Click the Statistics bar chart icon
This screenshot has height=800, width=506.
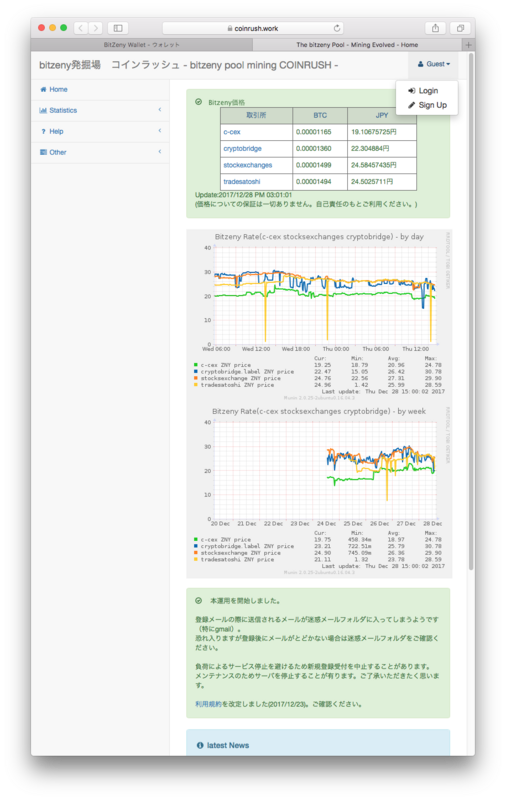click(x=43, y=110)
